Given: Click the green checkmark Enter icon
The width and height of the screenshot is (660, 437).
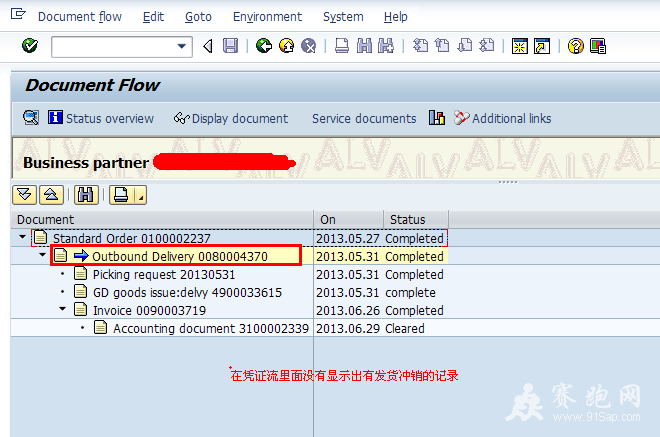Looking at the screenshot, I should [x=30, y=46].
